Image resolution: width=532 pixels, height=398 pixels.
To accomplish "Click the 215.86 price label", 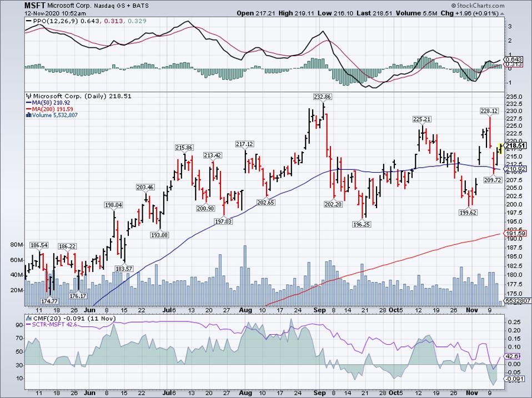I will 184,148.
